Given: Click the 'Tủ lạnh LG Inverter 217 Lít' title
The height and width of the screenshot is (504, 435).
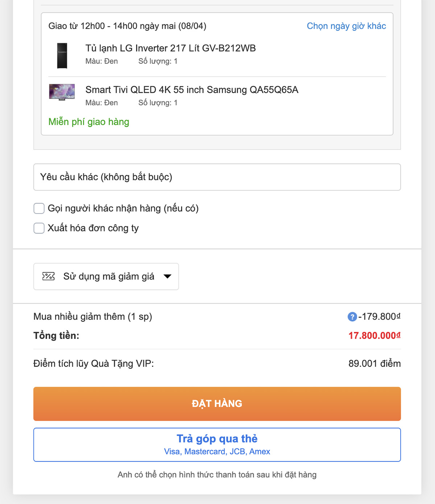Looking at the screenshot, I should 170,48.
